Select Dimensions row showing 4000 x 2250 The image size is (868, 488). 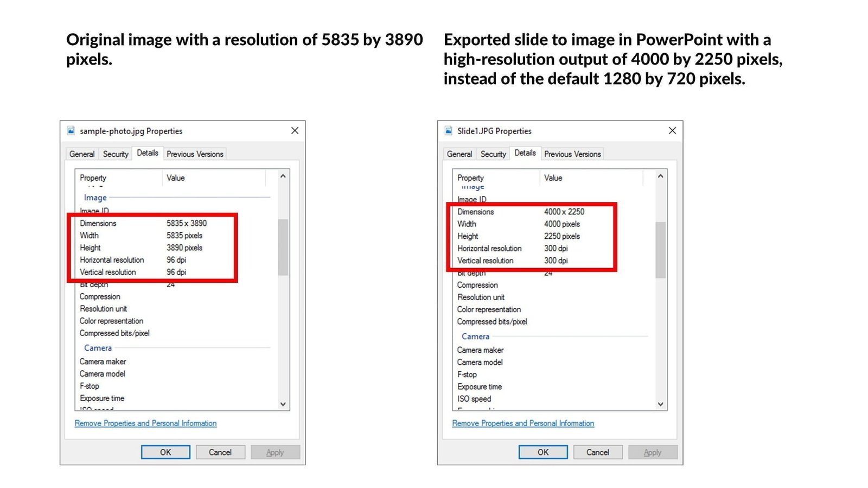(x=521, y=212)
